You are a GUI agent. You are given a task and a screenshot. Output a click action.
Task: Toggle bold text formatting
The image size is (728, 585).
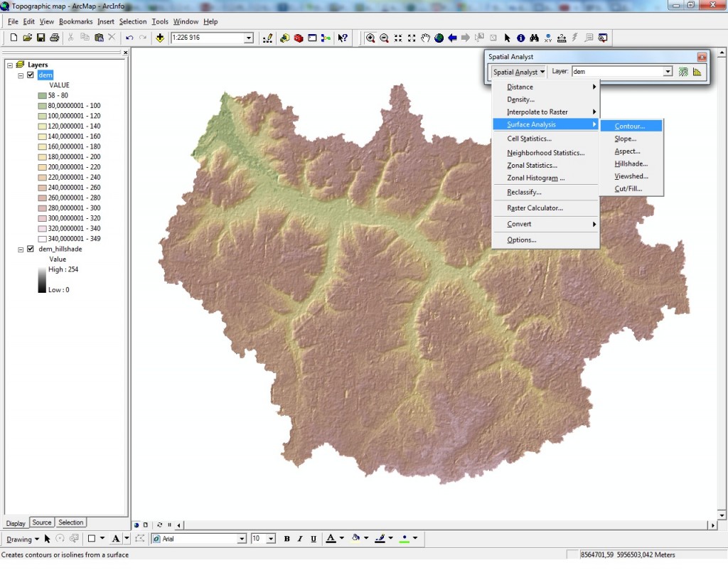click(x=287, y=539)
